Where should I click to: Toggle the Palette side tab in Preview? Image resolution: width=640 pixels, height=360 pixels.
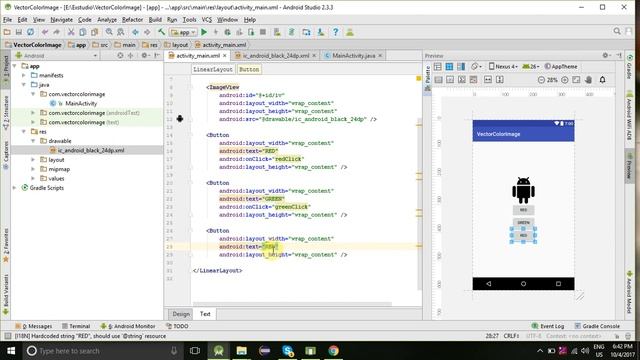pos(427,78)
